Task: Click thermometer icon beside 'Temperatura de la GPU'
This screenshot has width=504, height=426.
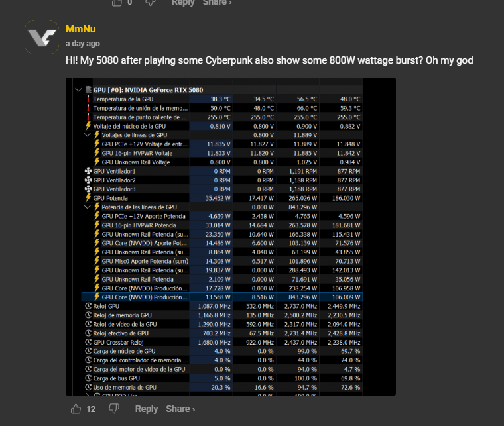Action: point(88,99)
